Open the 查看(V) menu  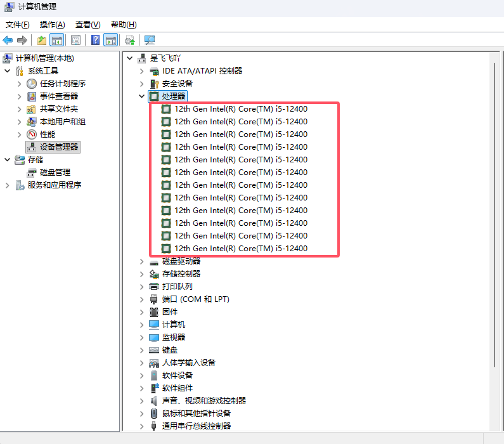87,25
